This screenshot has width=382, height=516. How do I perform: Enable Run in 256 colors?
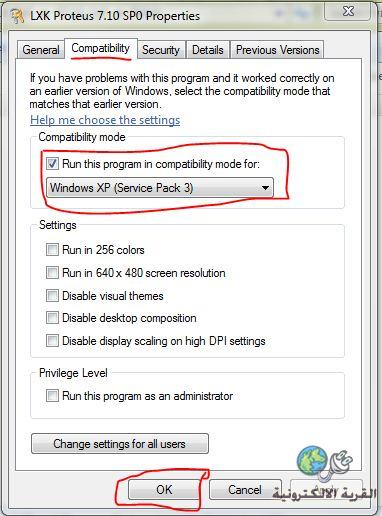52,250
